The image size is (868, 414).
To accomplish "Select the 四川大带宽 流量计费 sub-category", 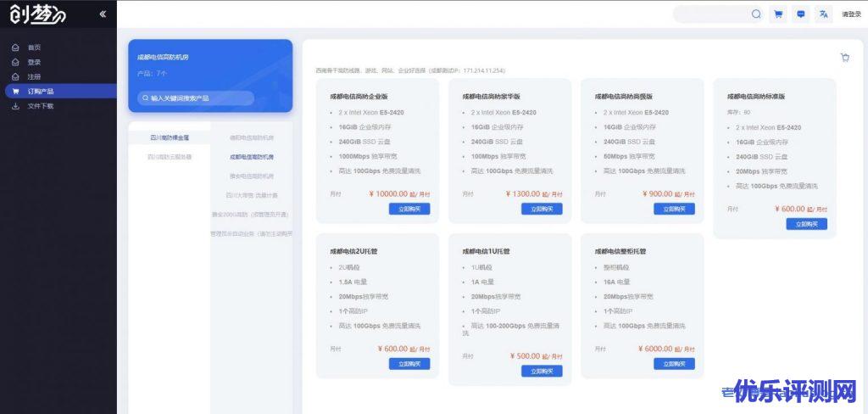I will pos(252,195).
